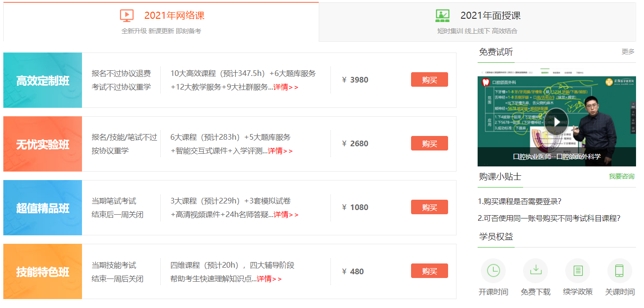Play the 口腔颌面外科学 trial video
The height and width of the screenshot is (308, 644).
556,121
